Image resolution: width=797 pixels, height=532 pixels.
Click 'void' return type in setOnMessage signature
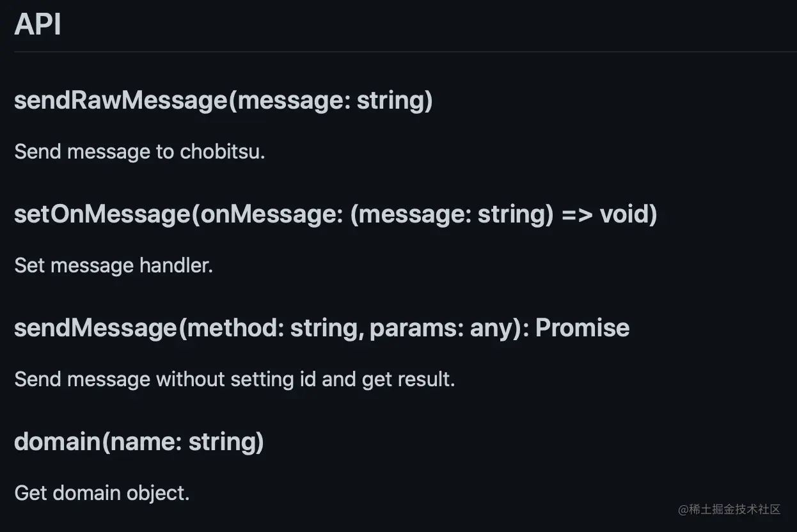point(627,214)
